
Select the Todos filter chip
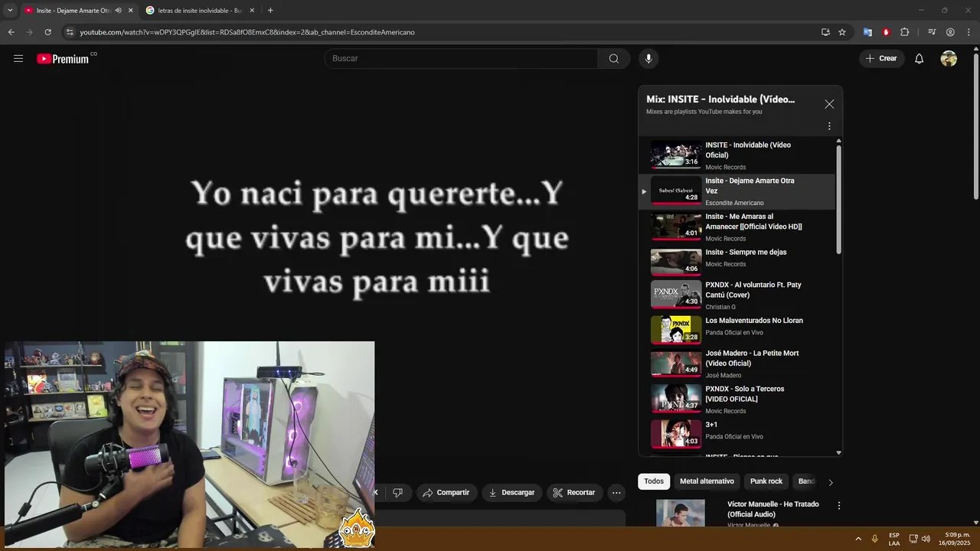pos(654,481)
